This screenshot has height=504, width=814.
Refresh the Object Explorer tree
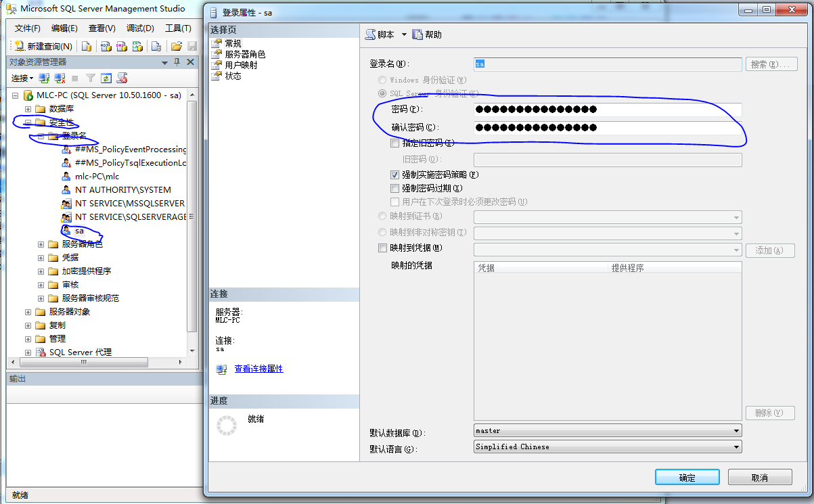pyautogui.click(x=106, y=78)
